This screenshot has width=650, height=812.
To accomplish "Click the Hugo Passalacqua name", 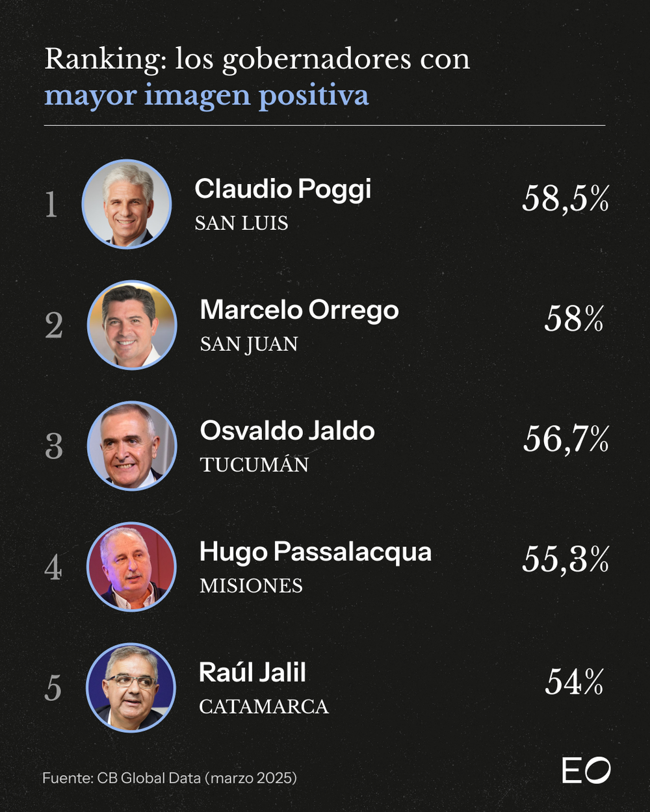I will click(315, 552).
